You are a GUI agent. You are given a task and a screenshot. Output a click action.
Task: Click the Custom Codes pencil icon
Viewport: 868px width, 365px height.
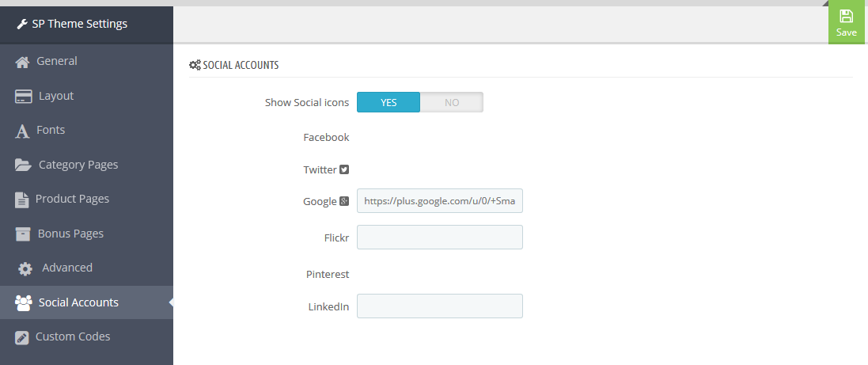point(21,337)
